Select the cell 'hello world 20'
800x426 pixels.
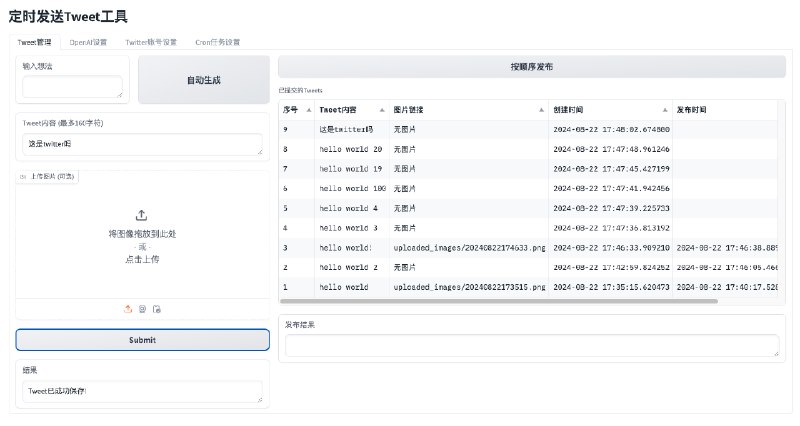[352, 149]
